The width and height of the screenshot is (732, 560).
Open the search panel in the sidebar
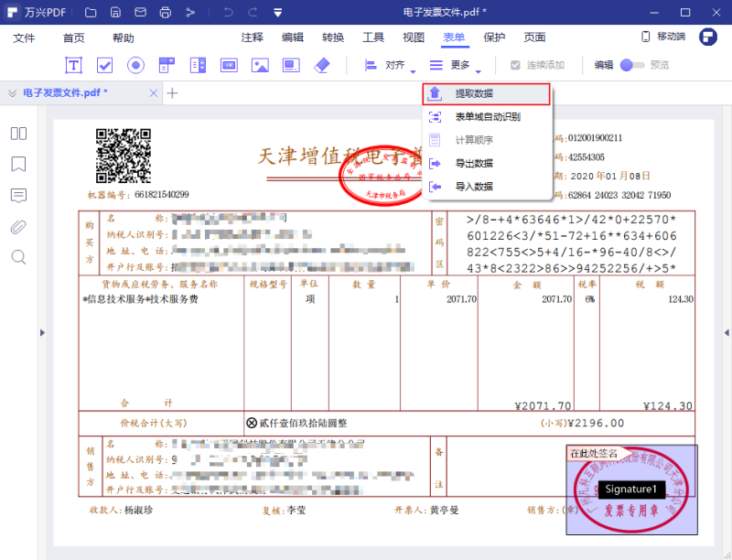18,257
